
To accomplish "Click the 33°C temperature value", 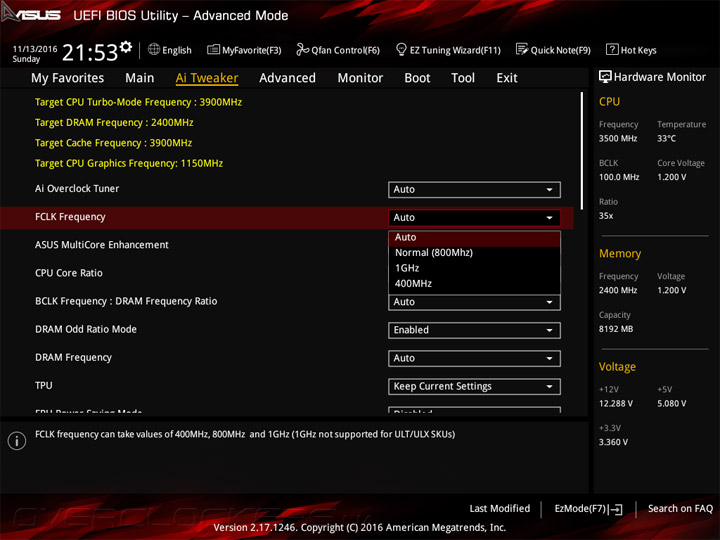I will (x=666, y=138).
